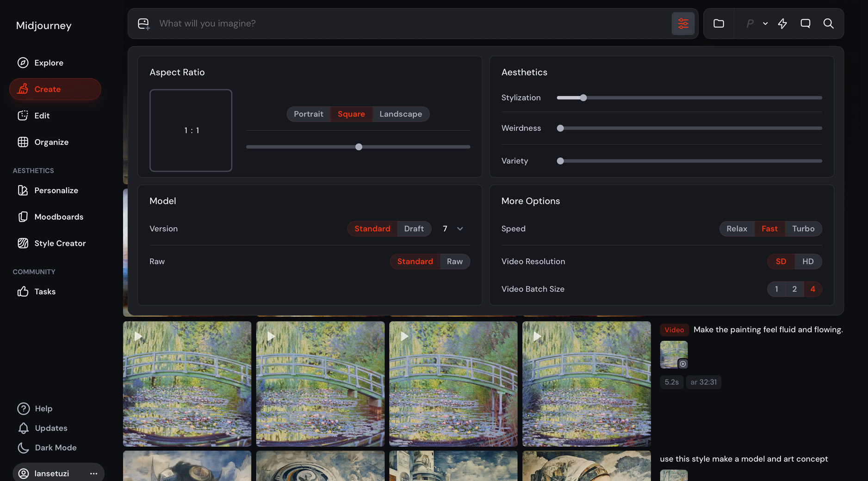Click the lightning bolt speed icon
The width and height of the screenshot is (868, 481).
(782, 24)
